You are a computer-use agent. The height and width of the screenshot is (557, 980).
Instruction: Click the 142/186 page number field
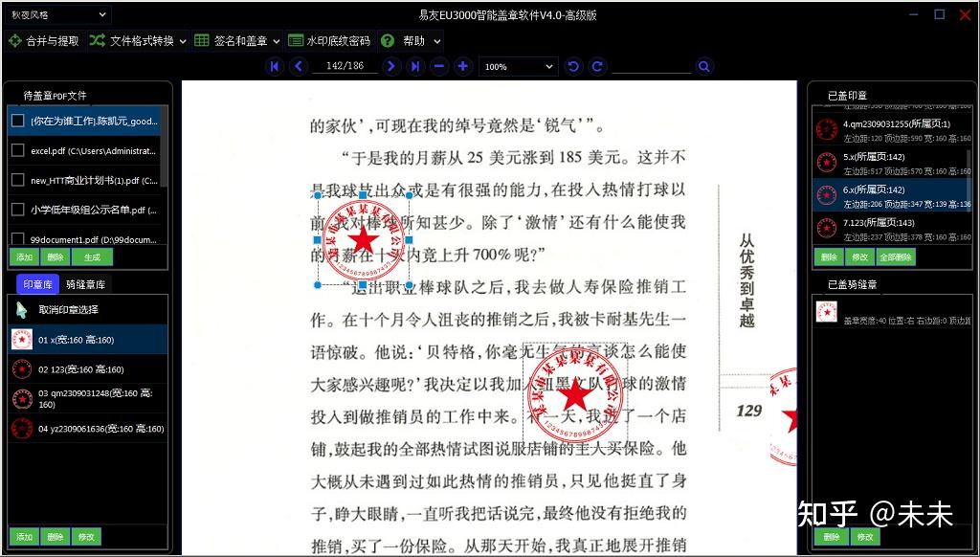point(345,66)
